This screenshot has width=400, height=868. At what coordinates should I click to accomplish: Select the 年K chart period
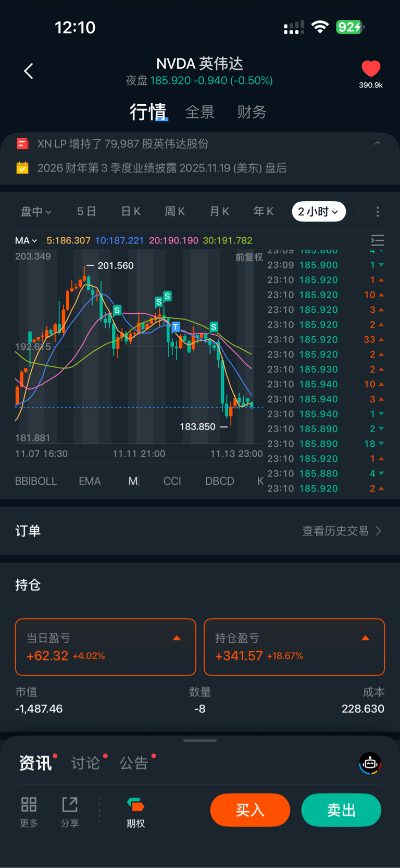point(264,212)
